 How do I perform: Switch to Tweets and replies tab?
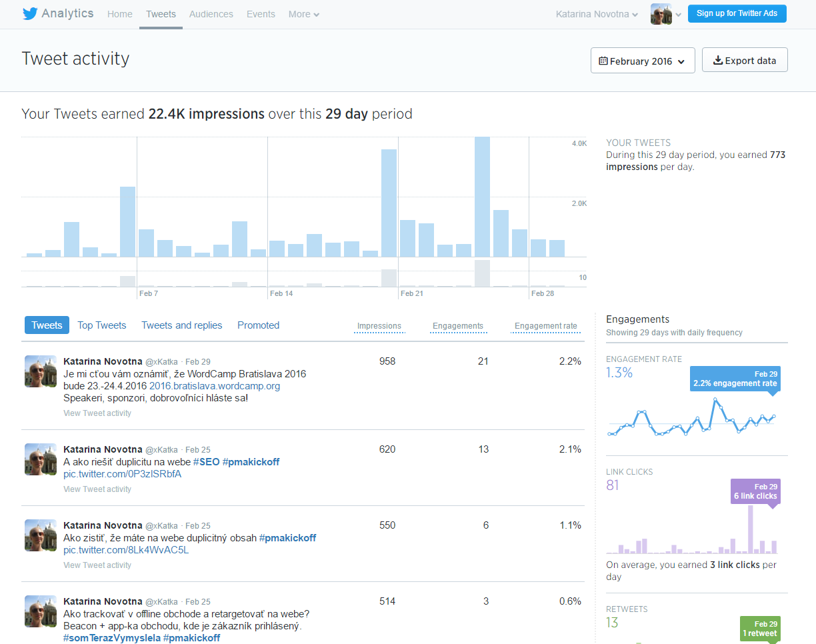[x=182, y=325]
